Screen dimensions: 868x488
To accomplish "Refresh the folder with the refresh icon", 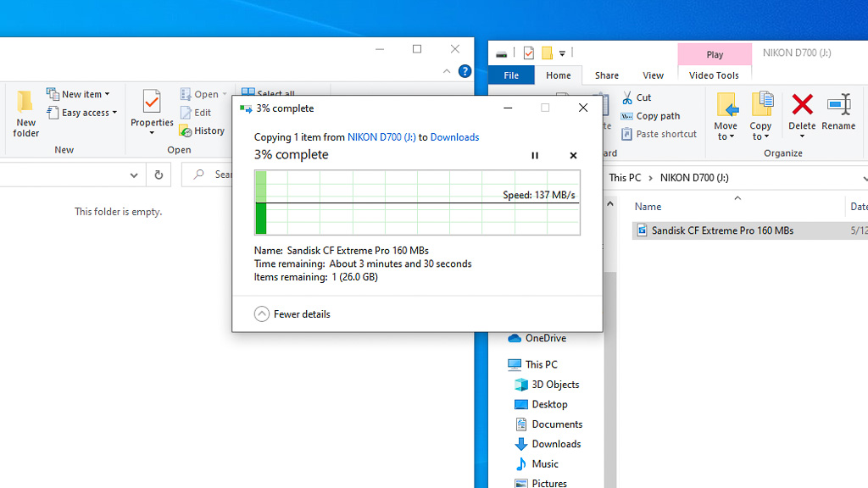I will (x=159, y=175).
